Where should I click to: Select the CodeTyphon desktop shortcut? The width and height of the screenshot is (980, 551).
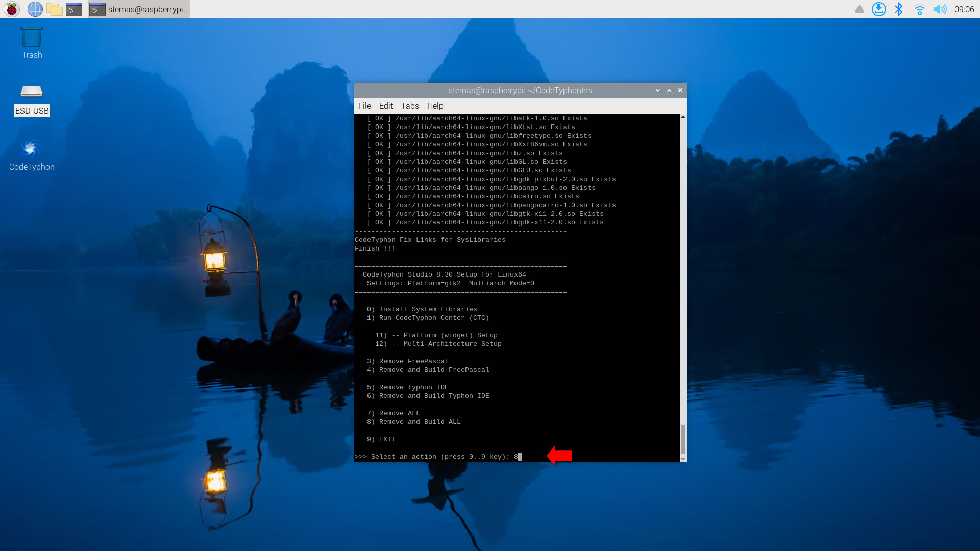pos(32,149)
